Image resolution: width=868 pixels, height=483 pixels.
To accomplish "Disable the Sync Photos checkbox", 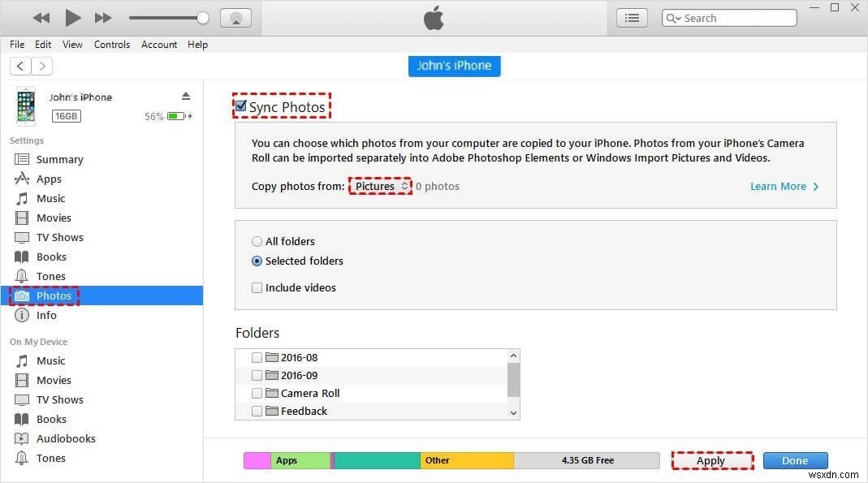I will [240, 106].
